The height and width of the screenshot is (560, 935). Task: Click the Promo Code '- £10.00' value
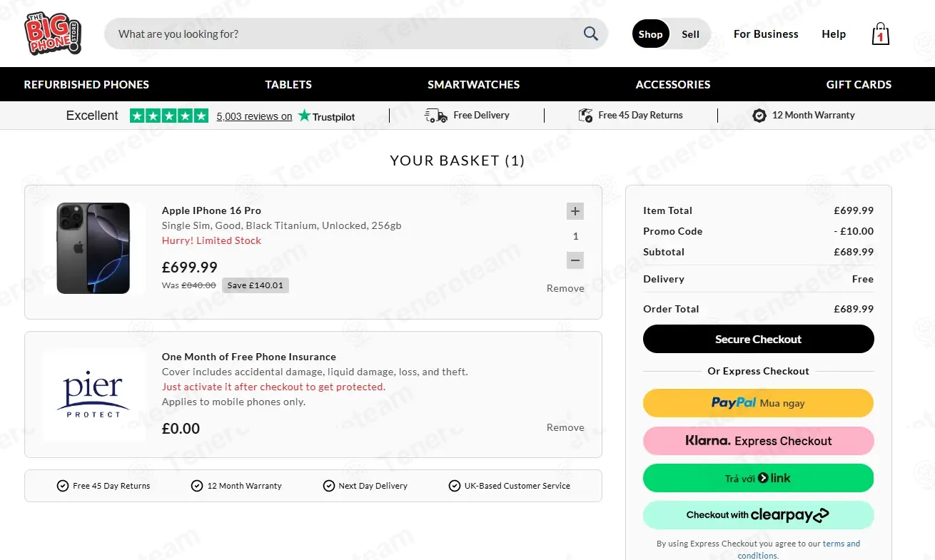click(x=854, y=231)
